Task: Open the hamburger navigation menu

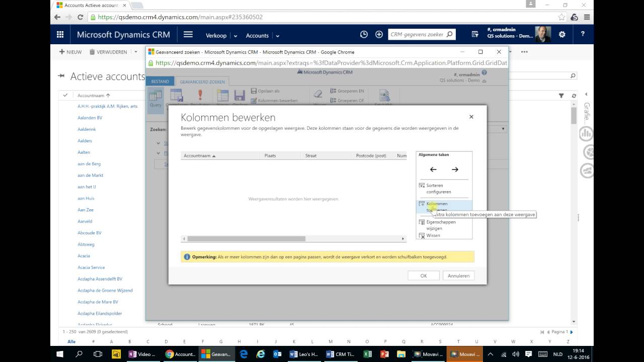Action: click(x=188, y=35)
